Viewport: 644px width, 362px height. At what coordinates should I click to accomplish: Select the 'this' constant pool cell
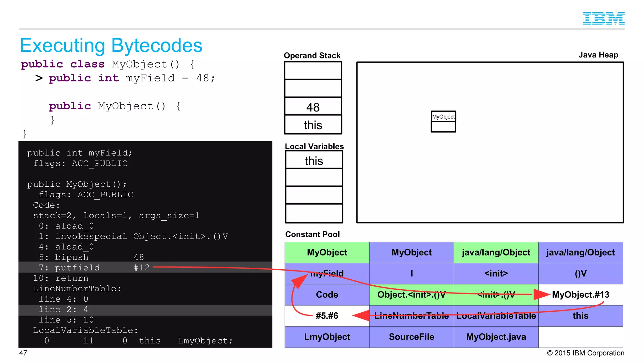tap(580, 315)
